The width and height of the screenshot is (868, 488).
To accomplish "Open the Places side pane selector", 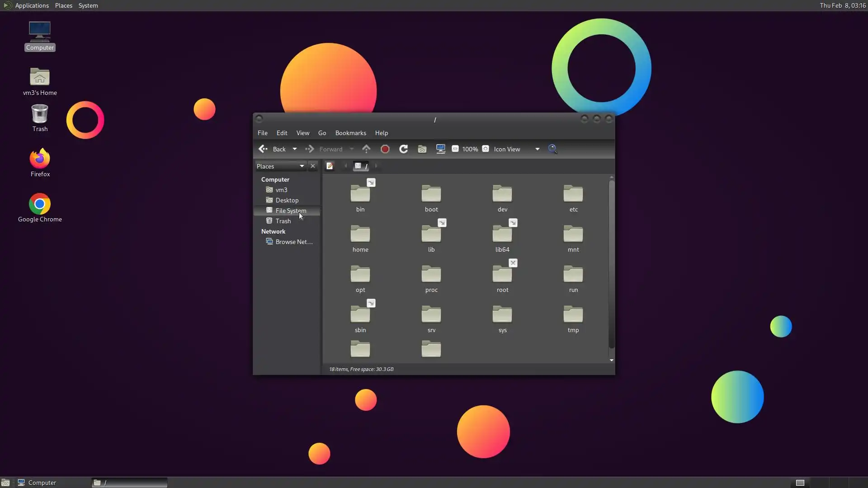I will tap(280, 166).
